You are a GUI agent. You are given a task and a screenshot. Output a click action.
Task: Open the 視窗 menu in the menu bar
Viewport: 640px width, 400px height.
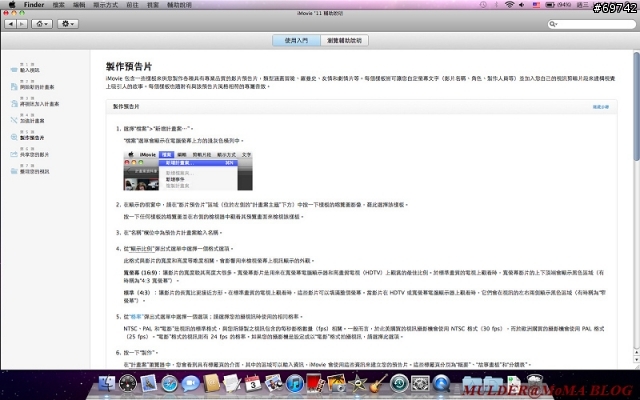tap(153, 5)
